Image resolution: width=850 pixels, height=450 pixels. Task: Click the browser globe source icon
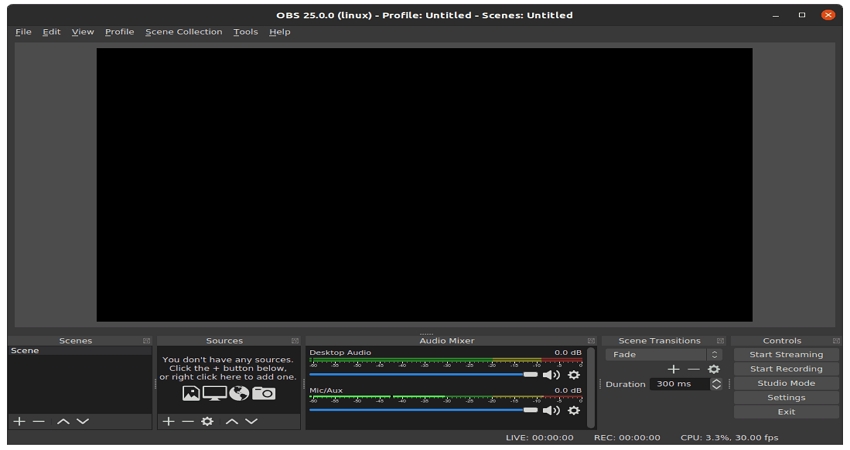tap(239, 393)
